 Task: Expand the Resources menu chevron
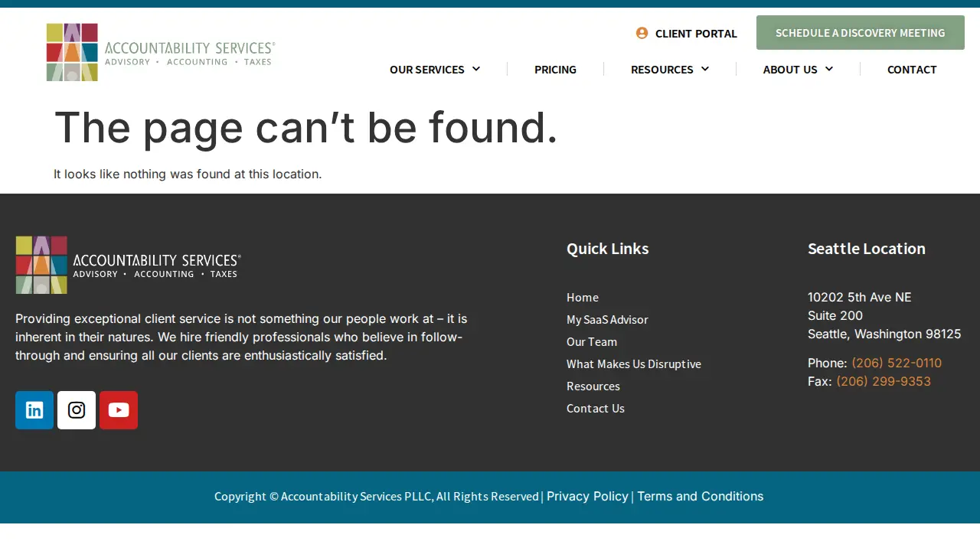click(705, 69)
